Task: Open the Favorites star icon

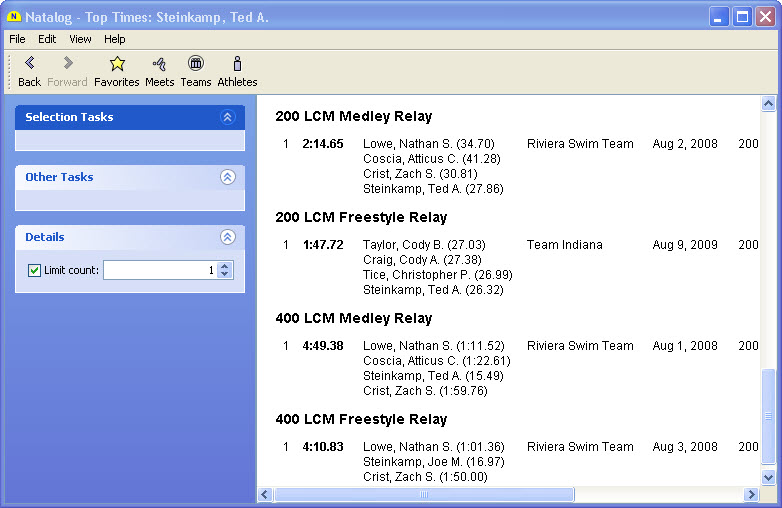Action: click(116, 64)
